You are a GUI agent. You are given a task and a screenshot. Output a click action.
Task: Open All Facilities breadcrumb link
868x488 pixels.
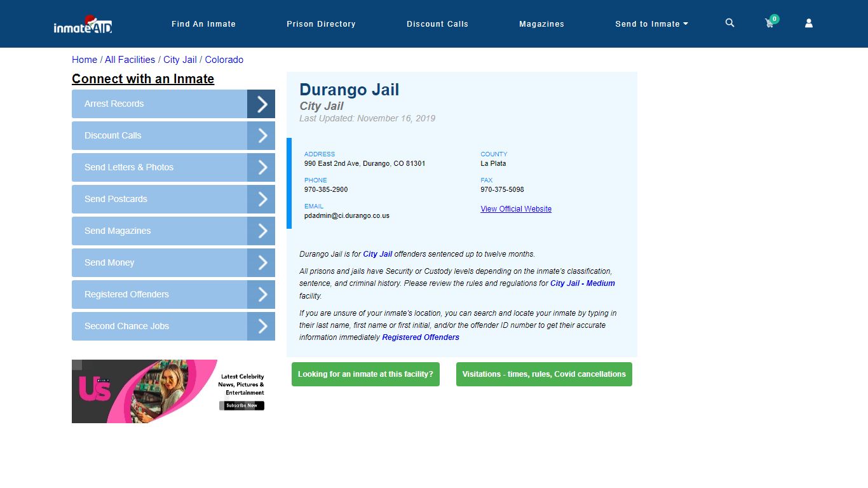[130, 60]
